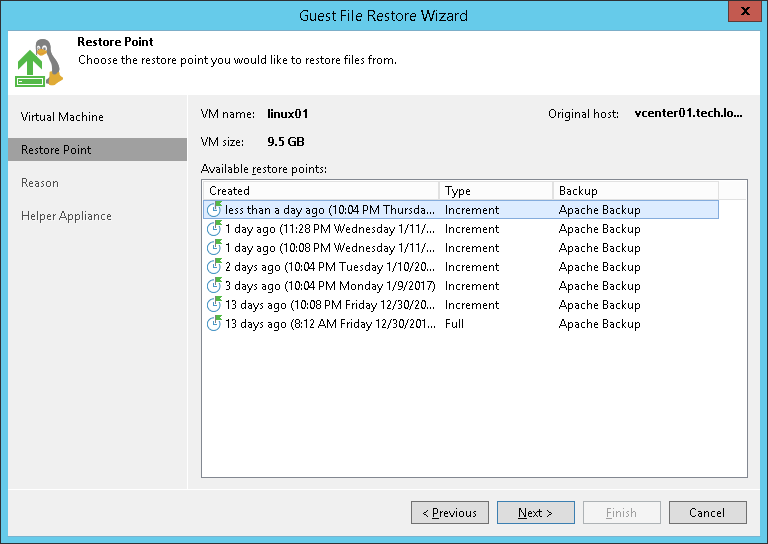The width and height of the screenshot is (768, 544).
Task: Click 'Apache Backup' in the Full backup row
Action: [600, 324]
